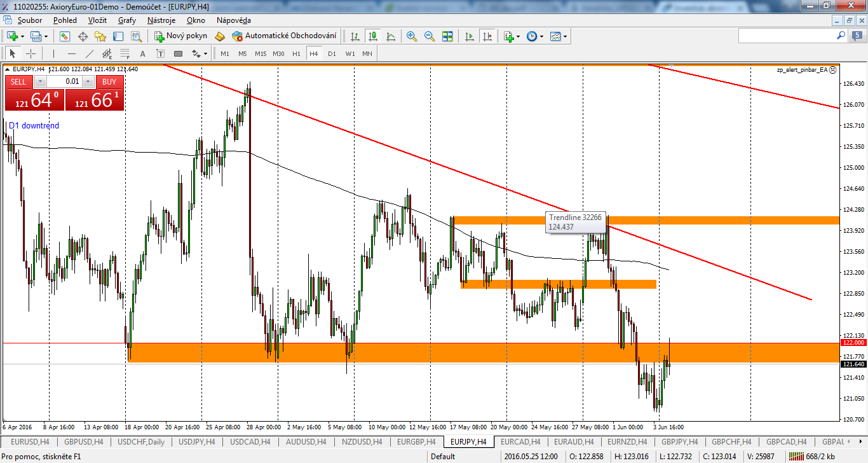Screen dimensions: 868x463
Task: Expand the Profiles dropdown arrow
Action: [x=46, y=36]
